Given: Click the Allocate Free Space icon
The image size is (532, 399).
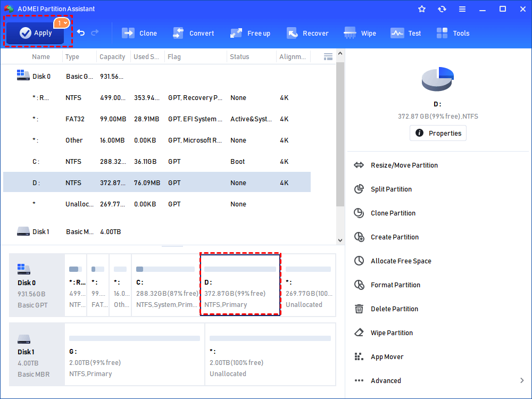Looking at the screenshot, I should click(x=359, y=261).
